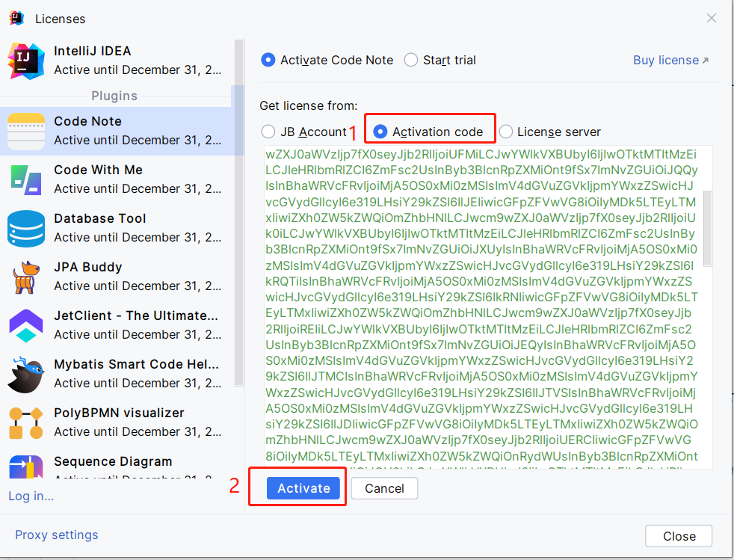Click 'Active until December 31' under Database Tool

(x=138, y=238)
